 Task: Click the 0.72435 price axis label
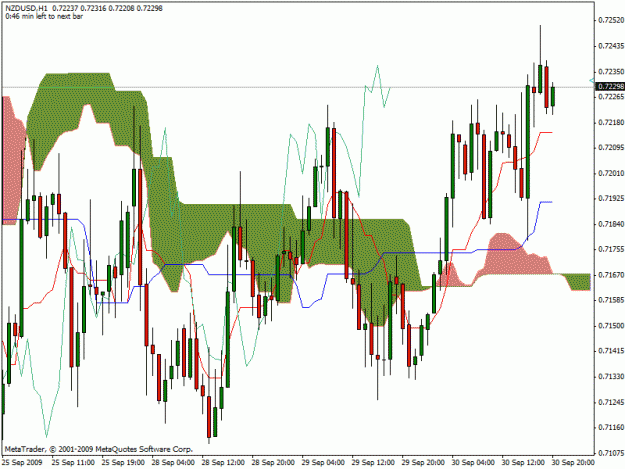611,46
